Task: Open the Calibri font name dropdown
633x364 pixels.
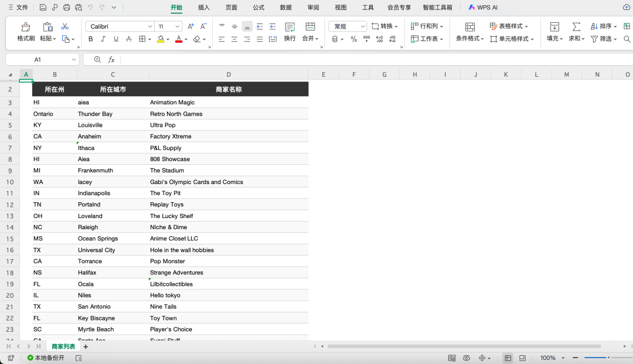Action: pos(150,26)
